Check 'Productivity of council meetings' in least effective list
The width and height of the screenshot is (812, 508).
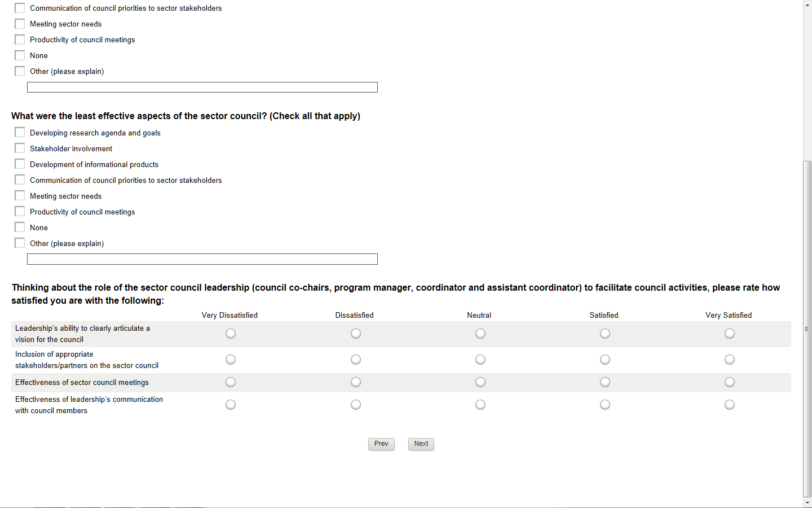[20, 212]
